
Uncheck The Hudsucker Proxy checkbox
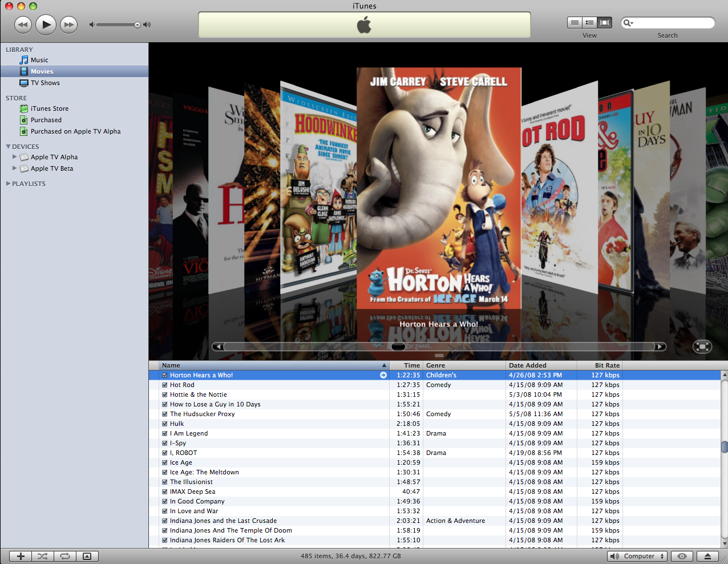pos(164,414)
